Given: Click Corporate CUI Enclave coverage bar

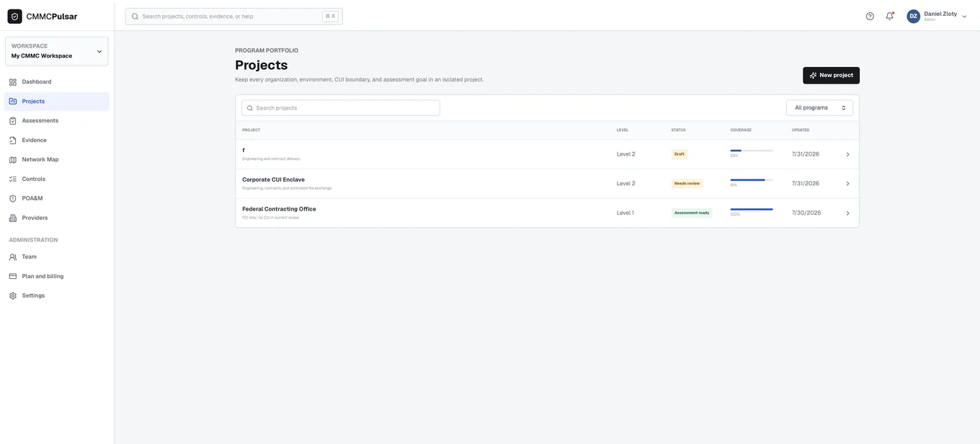Looking at the screenshot, I should click(x=752, y=180).
